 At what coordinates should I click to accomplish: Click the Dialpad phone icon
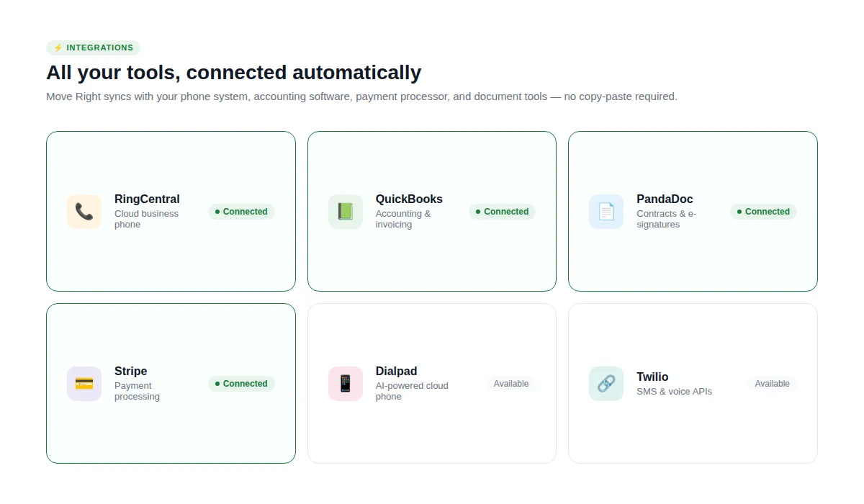[346, 383]
